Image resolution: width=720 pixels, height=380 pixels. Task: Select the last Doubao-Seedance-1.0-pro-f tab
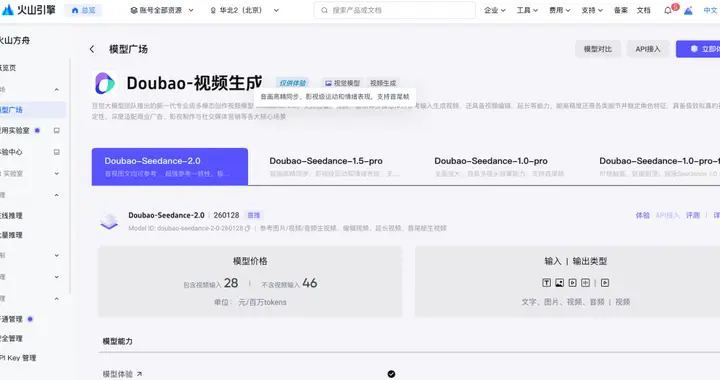654,167
